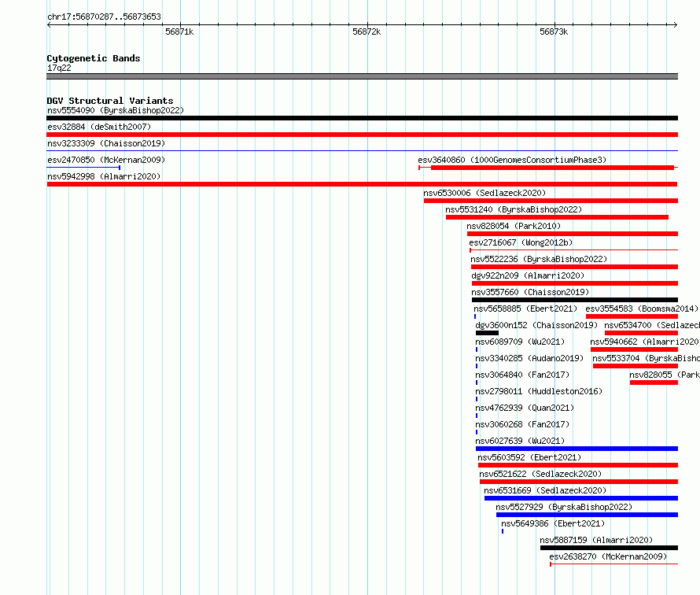The height and width of the screenshot is (595, 700).
Task: Click the red bar under nsv828055
Action: pos(654,382)
